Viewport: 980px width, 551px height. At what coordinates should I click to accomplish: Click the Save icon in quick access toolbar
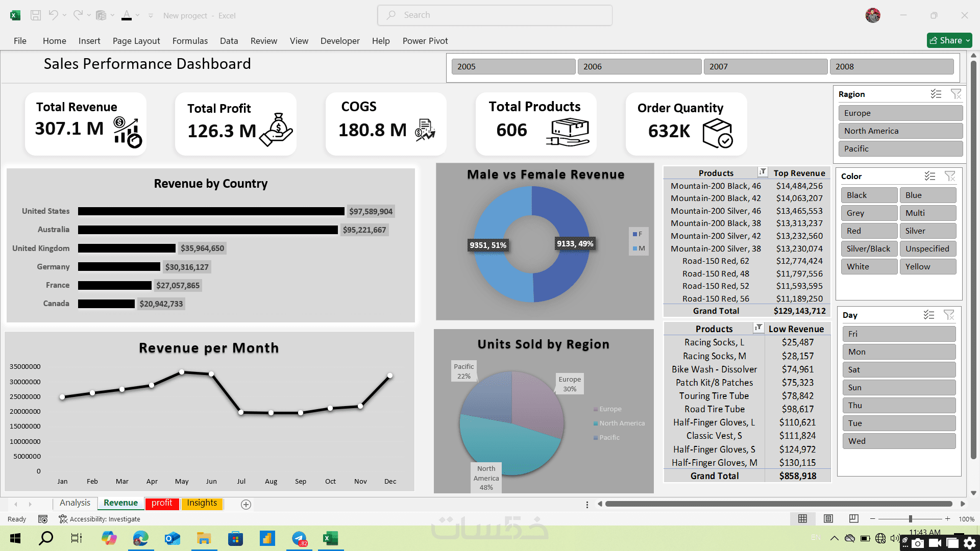coord(35,15)
